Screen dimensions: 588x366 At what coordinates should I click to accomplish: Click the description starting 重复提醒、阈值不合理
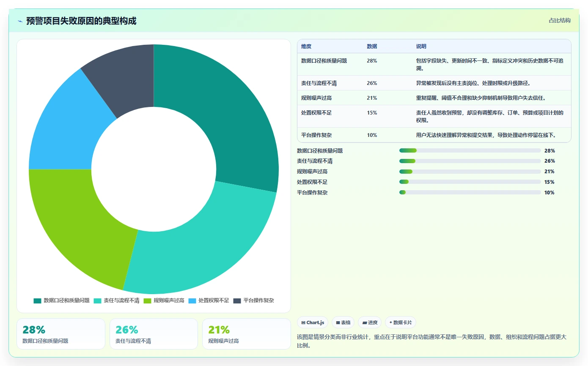(x=481, y=98)
